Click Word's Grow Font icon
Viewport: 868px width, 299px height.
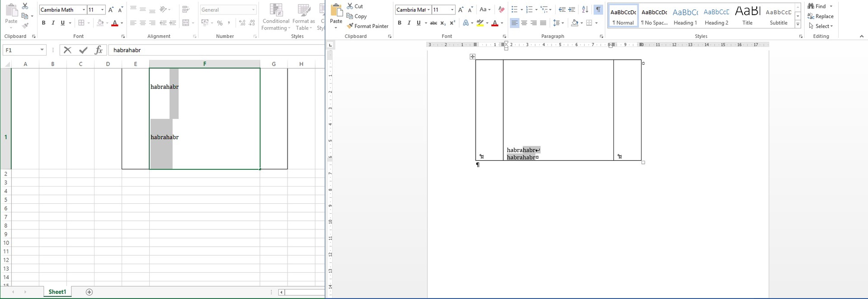pos(461,9)
